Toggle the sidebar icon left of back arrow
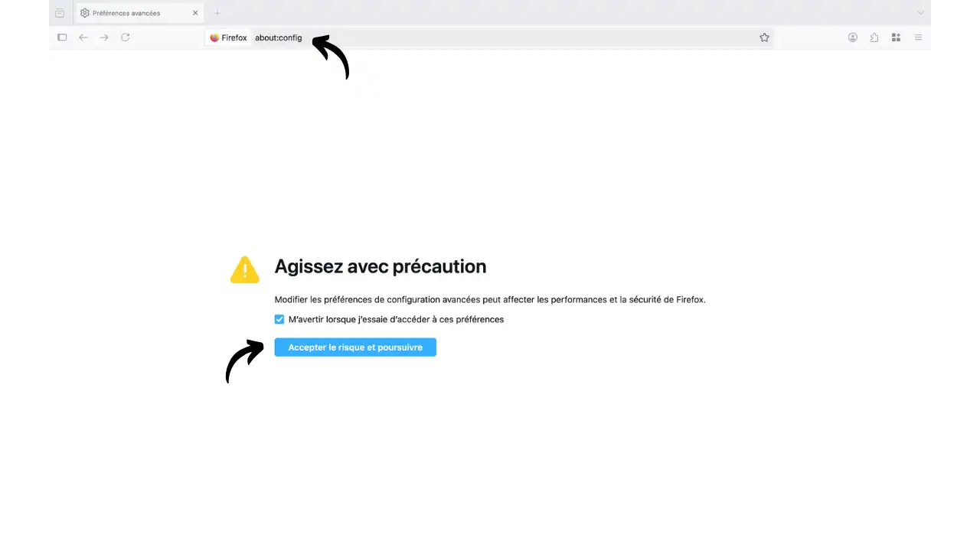The image size is (980, 551). click(62, 37)
